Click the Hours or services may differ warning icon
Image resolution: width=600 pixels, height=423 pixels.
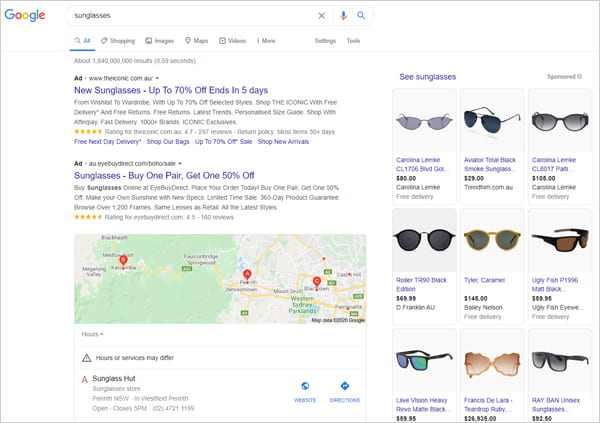pyautogui.click(x=86, y=358)
